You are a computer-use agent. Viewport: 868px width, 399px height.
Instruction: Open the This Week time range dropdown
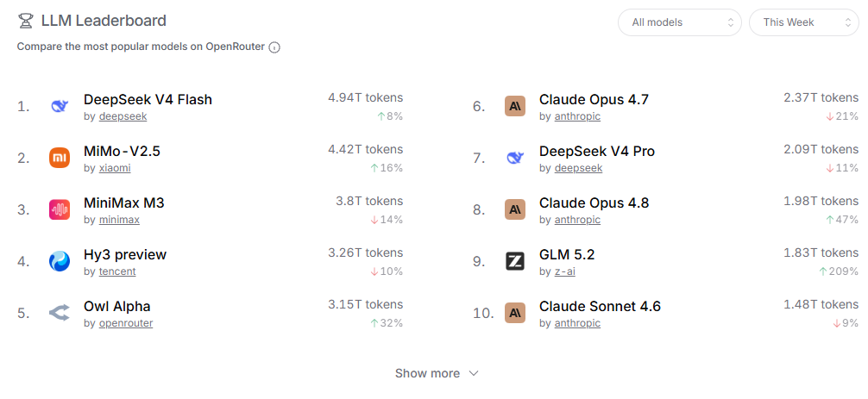804,22
